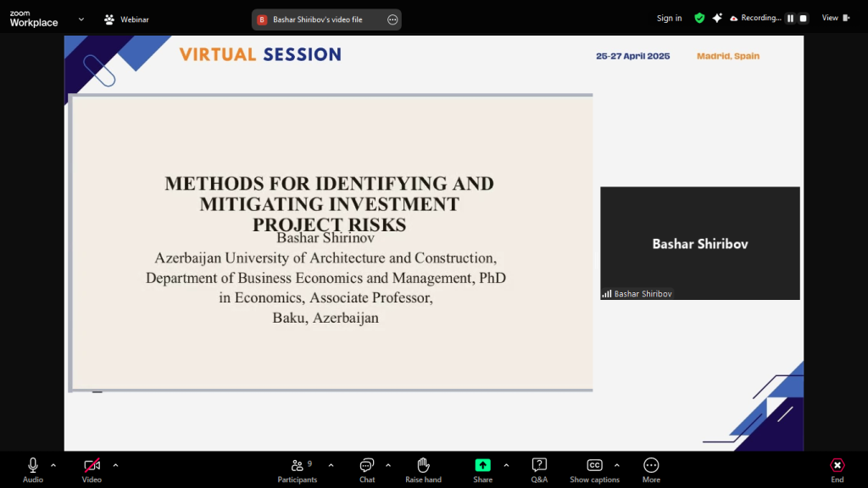The width and height of the screenshot is (868, 488).
Task: Click the End meeting button
Action: click(x=837, y=465)
